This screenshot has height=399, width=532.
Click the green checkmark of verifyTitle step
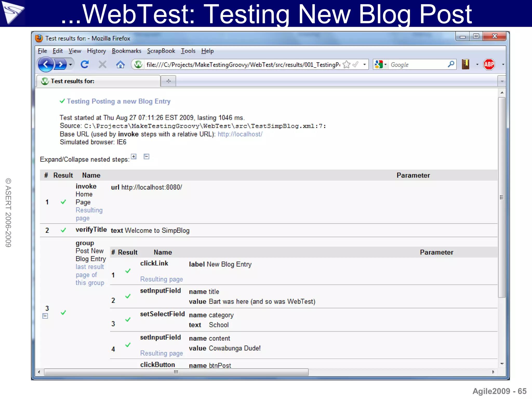point(63,230)
